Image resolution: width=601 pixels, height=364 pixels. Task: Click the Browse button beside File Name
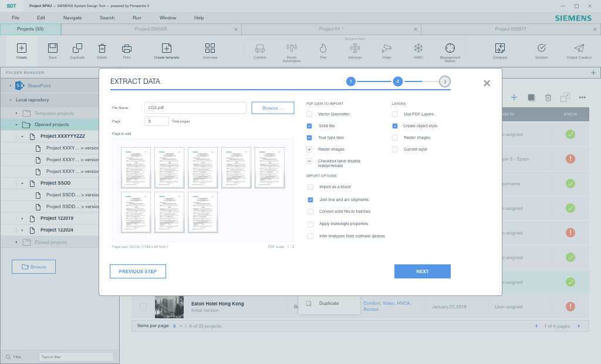point(273,108)
